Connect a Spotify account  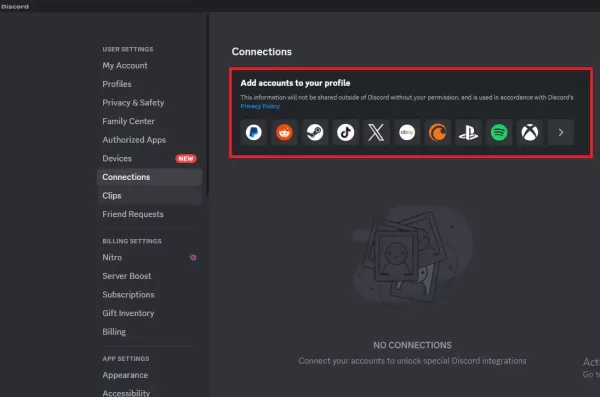(499, 132)
